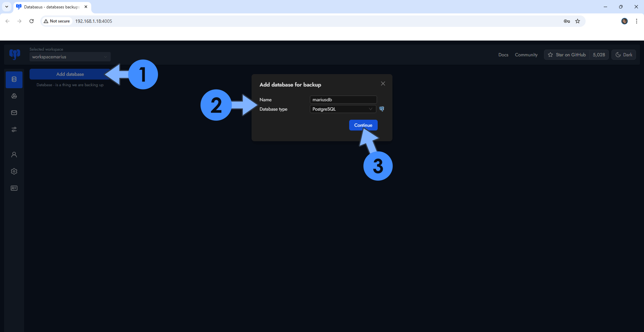Open the sliders settings icon in sidebar

14,129
